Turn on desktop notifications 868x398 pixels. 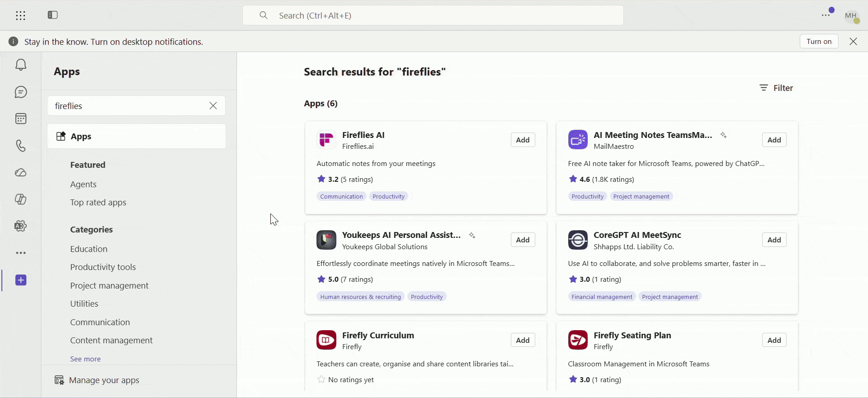coord(819,41)
